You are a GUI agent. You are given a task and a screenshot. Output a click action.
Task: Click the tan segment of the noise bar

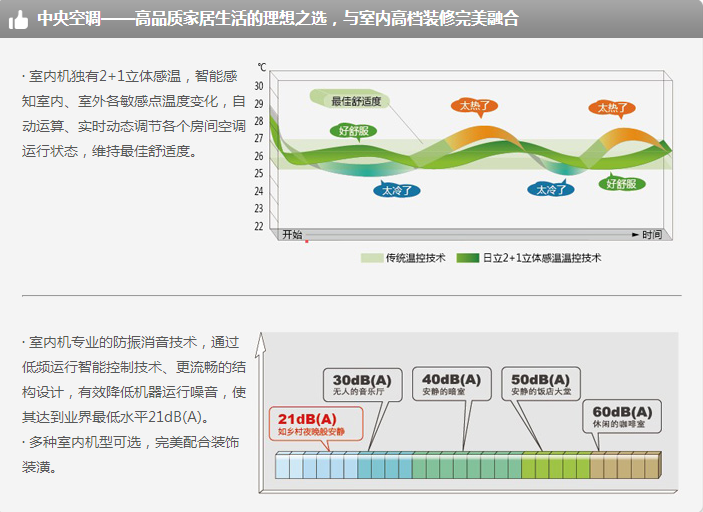625,467
